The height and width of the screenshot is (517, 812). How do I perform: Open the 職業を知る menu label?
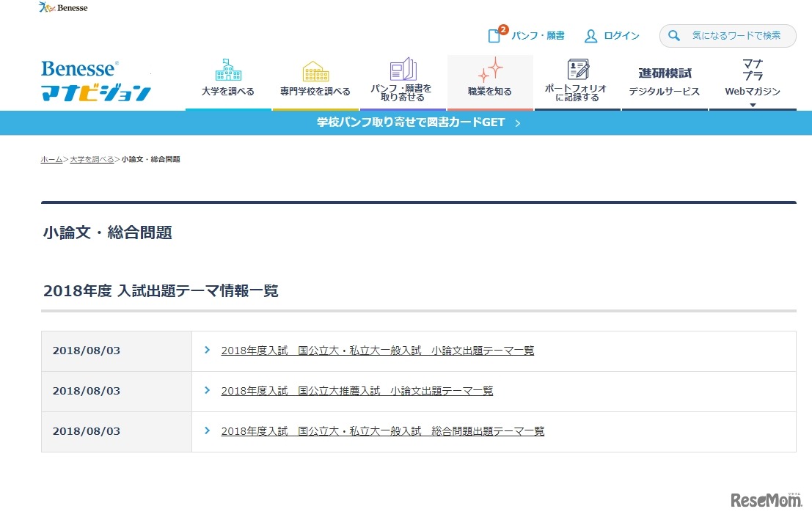point(490,92)
